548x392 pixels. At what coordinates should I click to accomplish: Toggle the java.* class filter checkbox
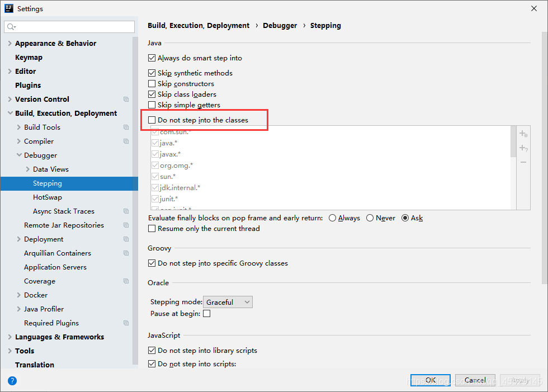point(155,143)
